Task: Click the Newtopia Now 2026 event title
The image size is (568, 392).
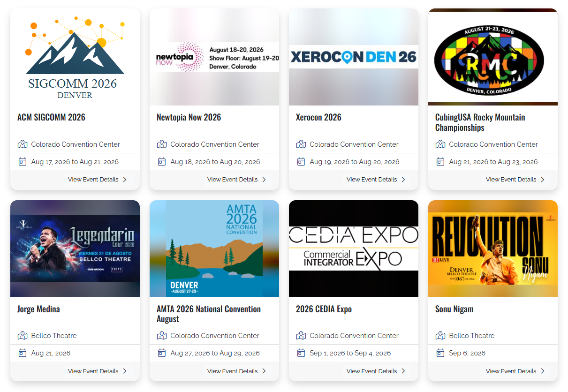Action: pyautogui.click(x=189, y=117)
